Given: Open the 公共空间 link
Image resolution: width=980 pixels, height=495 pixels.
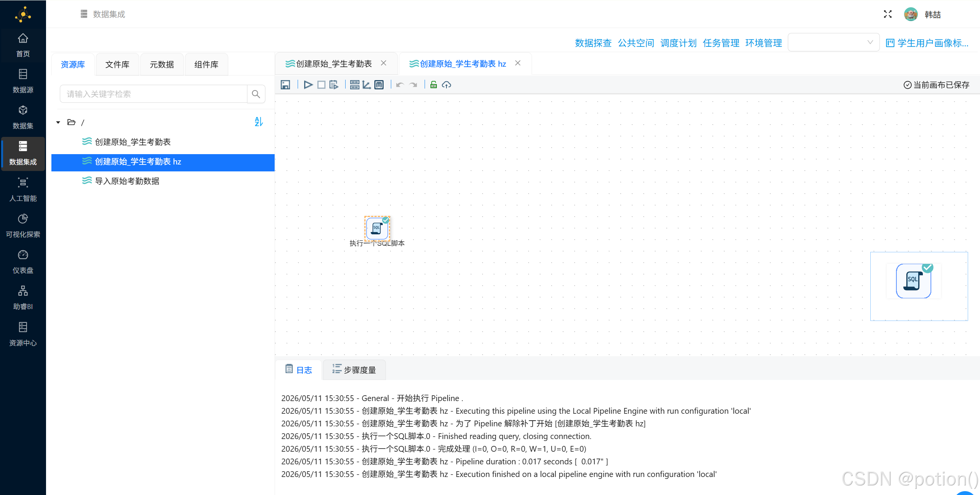Looking at the screenshot, I should 636,43.
